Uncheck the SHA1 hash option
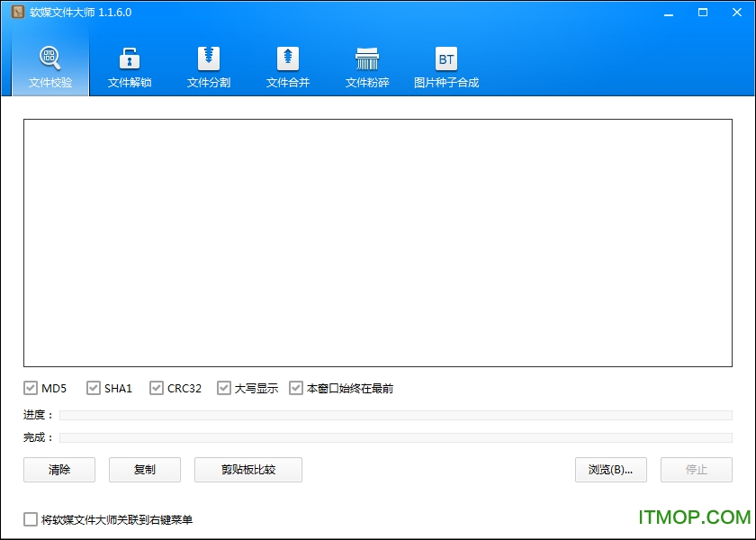The height and width of the screenshot is (540, 756). pos(94,388)
